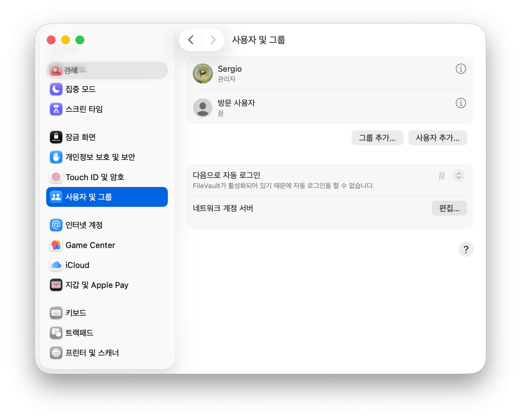The width and height of the screenshot is (521, 420).
Task: Open 키보드 settings in the sidebar
Action: click(76, 313)
